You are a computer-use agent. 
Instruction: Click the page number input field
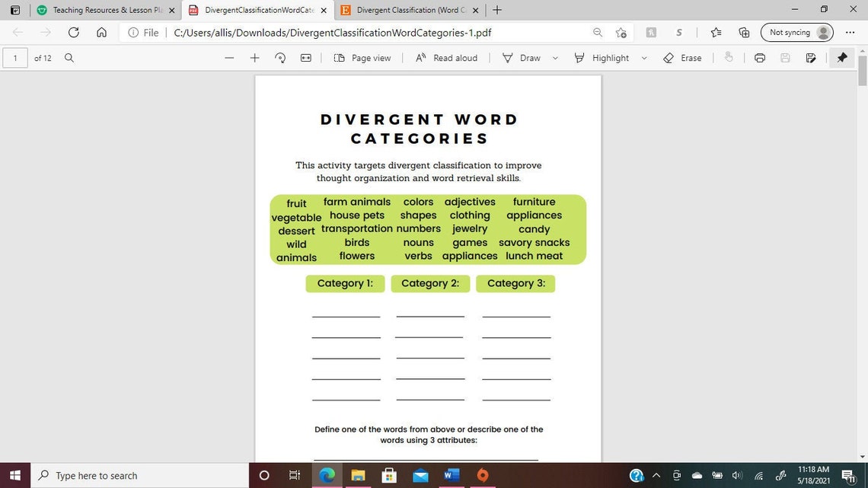point(15,58)
